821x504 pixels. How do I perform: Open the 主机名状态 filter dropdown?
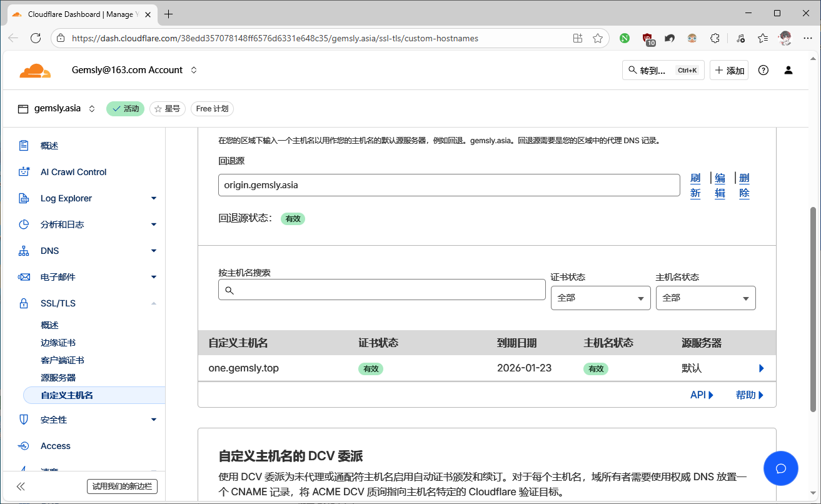[x=705, y=298]
